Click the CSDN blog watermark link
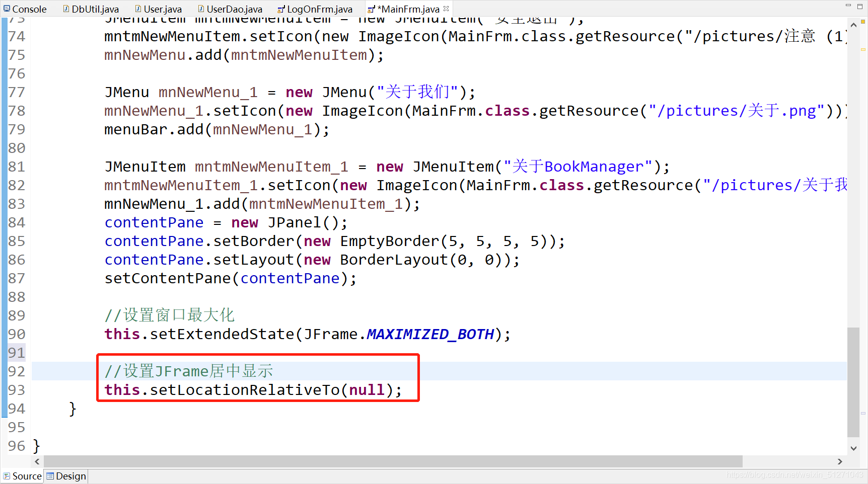 [795, 473]
